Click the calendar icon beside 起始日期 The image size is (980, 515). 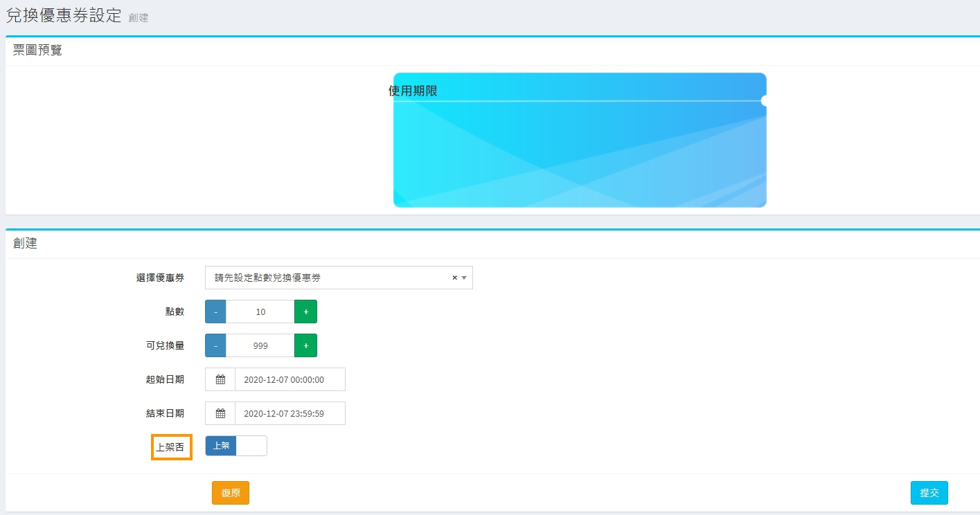(x=220, y=379)
